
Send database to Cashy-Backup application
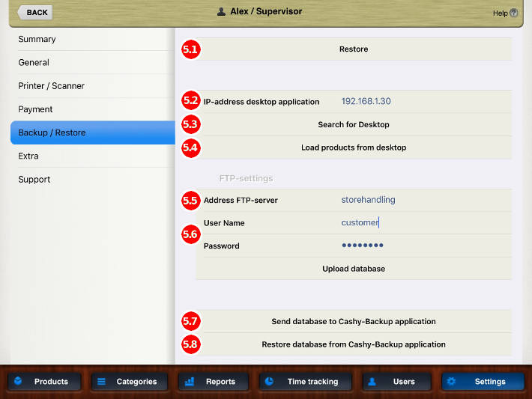354,321
